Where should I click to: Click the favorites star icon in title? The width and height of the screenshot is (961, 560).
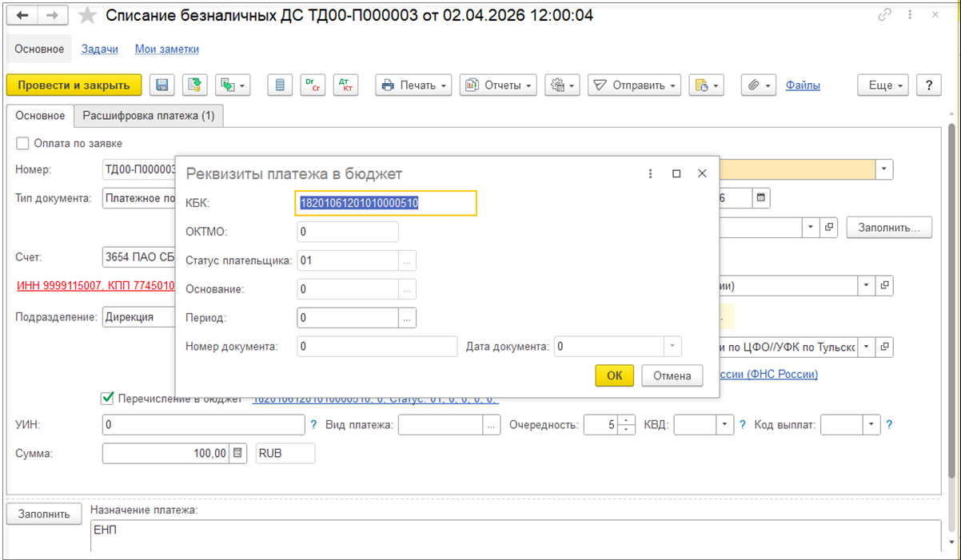pyautogui.click(x=88, y=16)
